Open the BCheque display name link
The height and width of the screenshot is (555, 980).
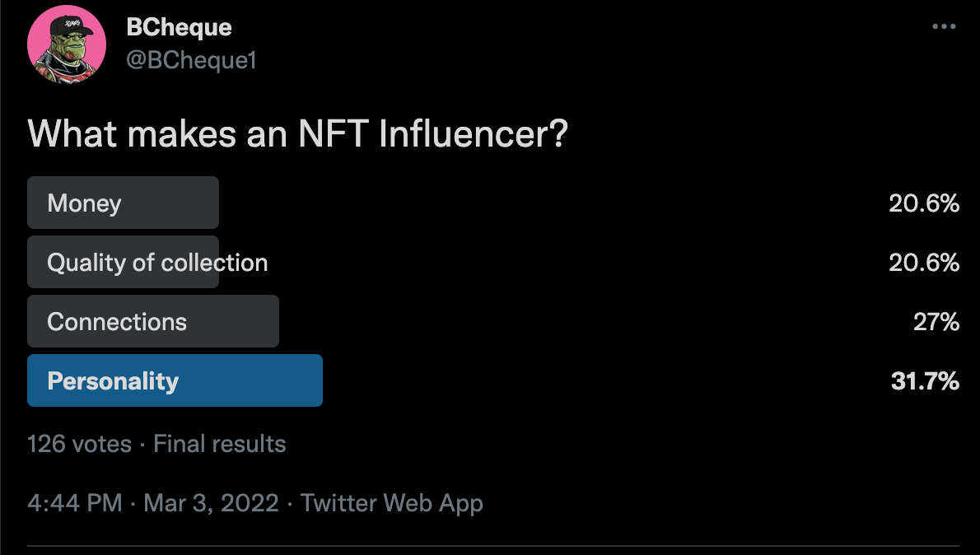pyautogui.click(x=179, y=27)
